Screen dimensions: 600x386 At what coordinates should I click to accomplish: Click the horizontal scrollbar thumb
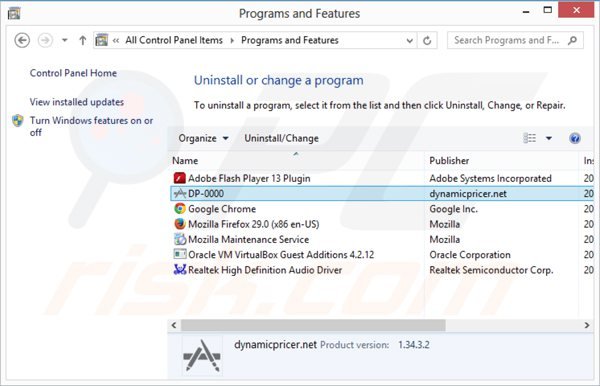click(x=313, y=325)
